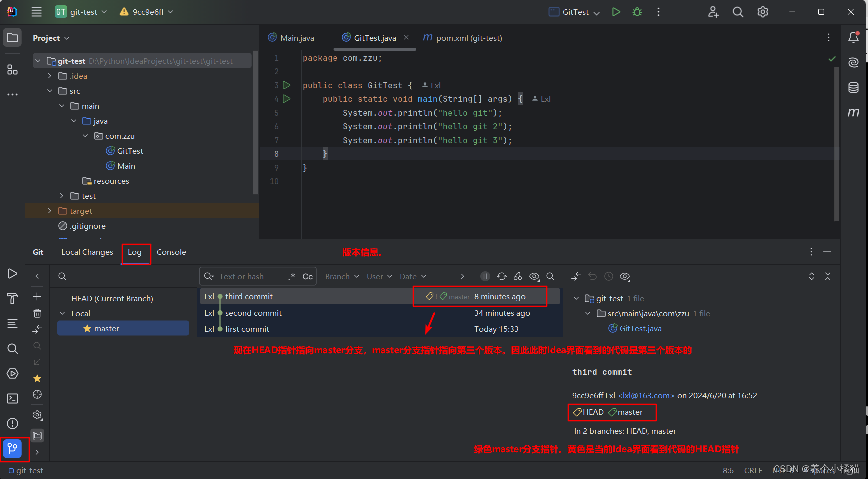868x479 pixels.
Task: Select the third commit row
Action: [380, 296]
